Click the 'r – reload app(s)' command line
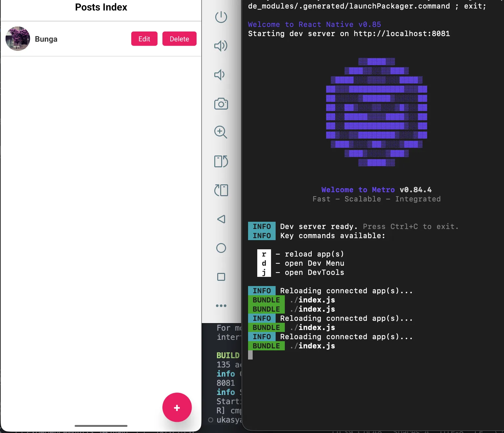 301,254
